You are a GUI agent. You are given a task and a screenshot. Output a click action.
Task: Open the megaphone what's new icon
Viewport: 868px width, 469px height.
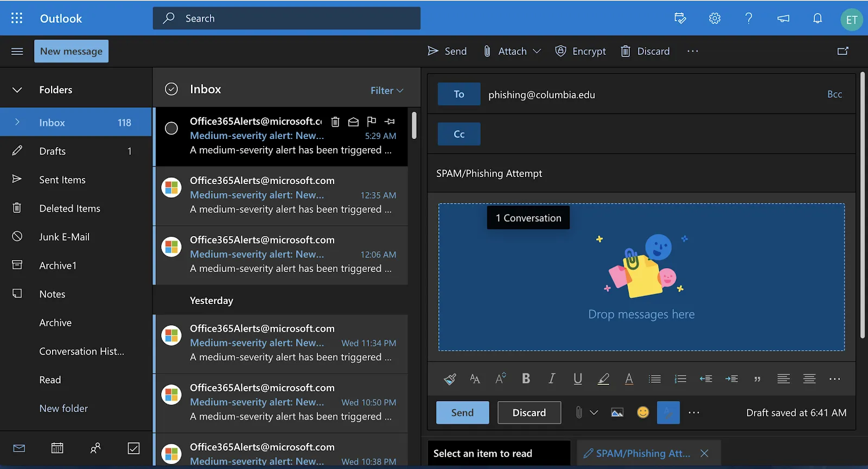point(783,18)
